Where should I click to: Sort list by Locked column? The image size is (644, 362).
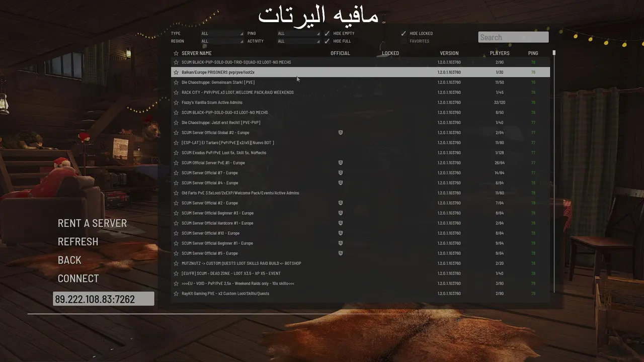click(x=390, y=53)
